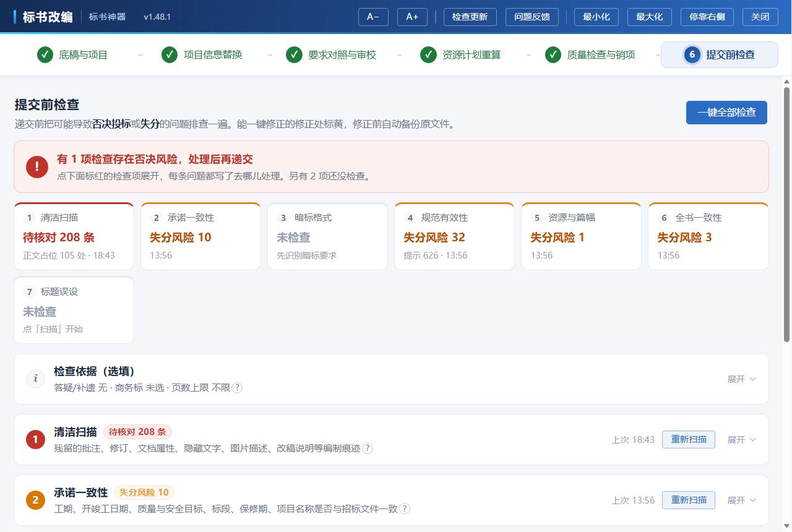Click the green checkmark for 项目信息替换
Screen dimensions: 792x532
(x=170, y=54)
